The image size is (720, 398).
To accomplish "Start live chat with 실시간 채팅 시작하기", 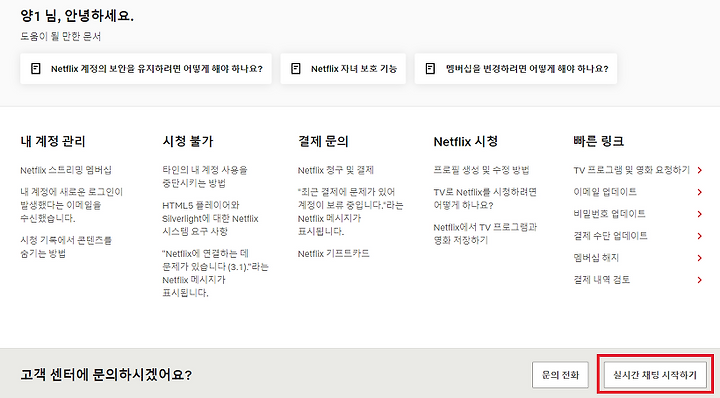I will [x=655, y=375].
